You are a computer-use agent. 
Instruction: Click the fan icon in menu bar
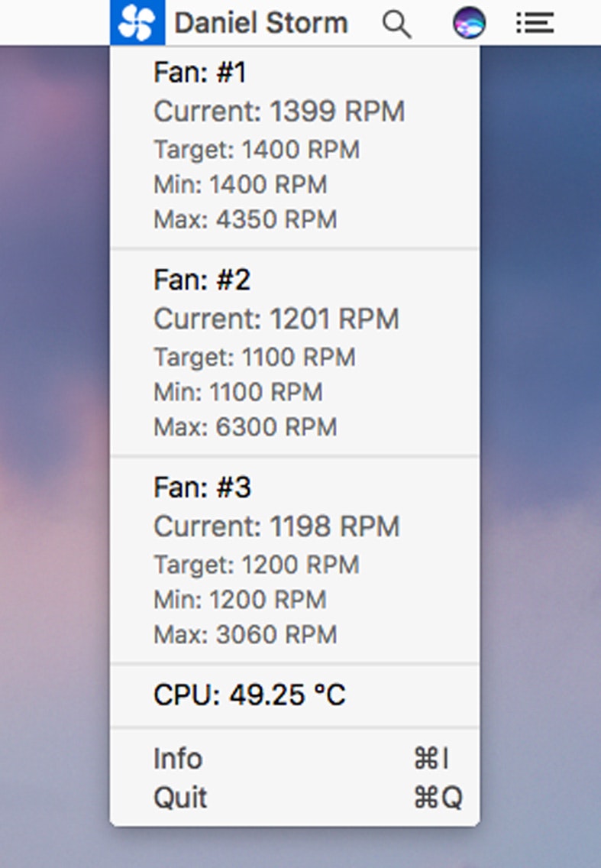[137, 23]
